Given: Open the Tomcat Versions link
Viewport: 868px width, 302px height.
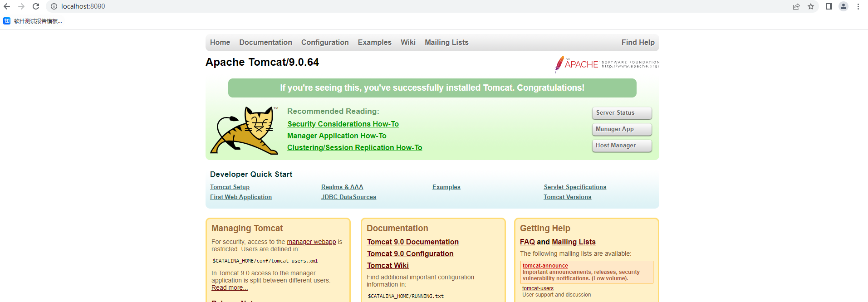Looking at the screenshot, I should 568,197.
